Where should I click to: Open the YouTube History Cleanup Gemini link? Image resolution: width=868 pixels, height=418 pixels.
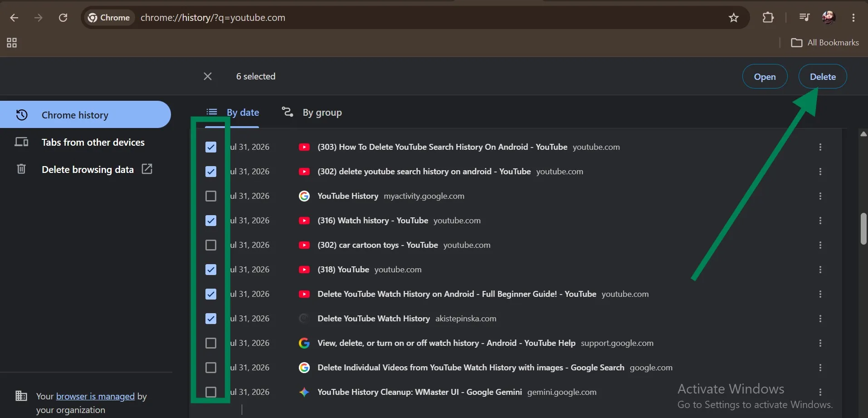419,392
